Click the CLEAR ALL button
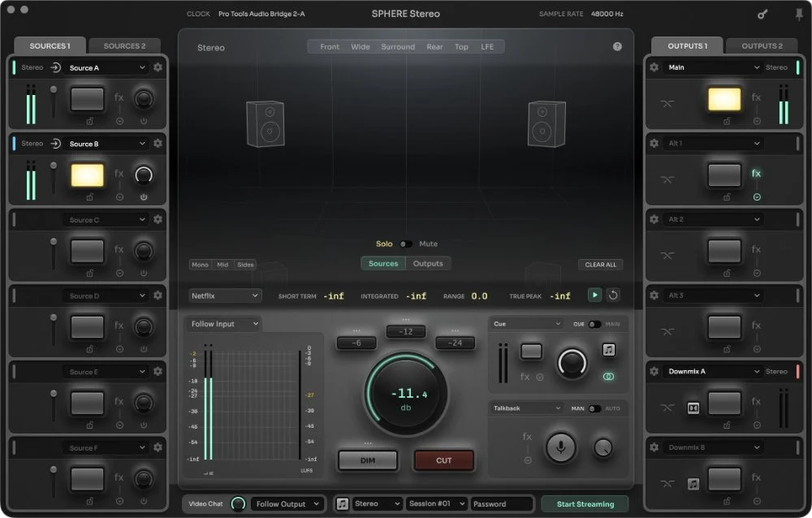Image resolution: width=812 pixels, height=518 pixels. click(600, 265)
